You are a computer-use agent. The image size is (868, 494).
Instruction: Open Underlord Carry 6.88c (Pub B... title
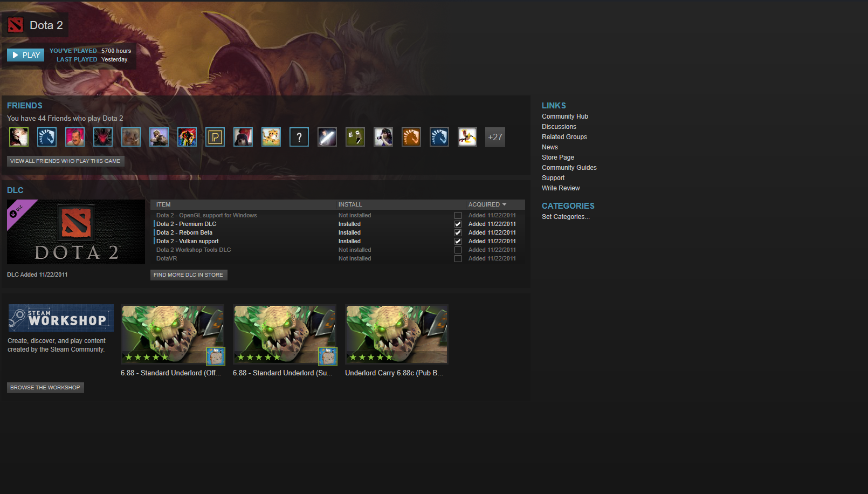(394, 373)
